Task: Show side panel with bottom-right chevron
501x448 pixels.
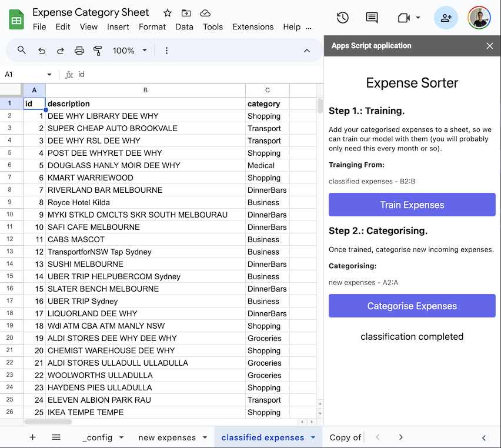Action: tap(484, 438)
